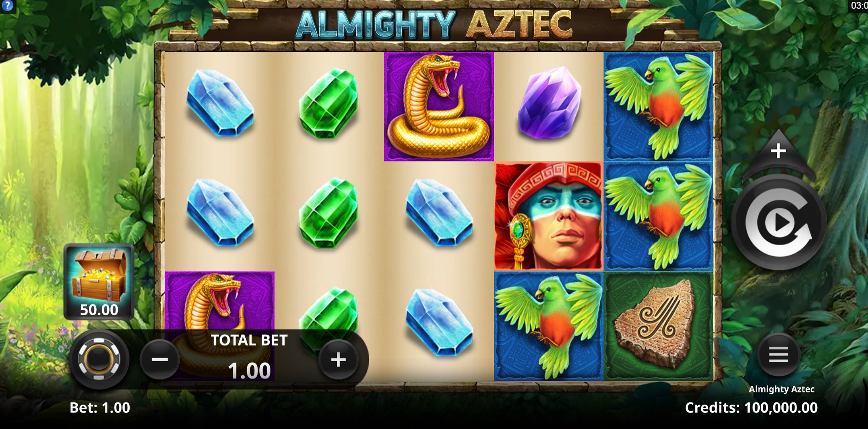Click the Bet: 1.00 label
Image resolution: width=868 pixels, height=429 pixels.
(x=100, y=408)
